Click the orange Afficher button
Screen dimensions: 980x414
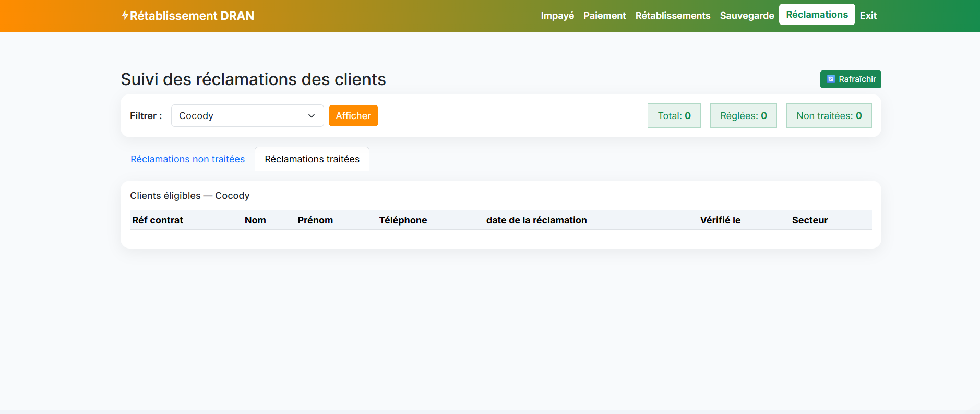click(x=353, y=116)
